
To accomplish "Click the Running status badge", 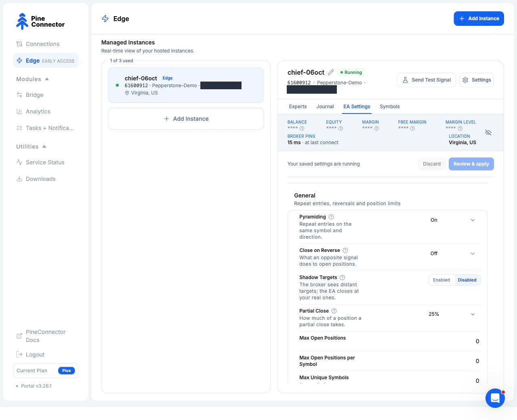I will coord(351,72).
